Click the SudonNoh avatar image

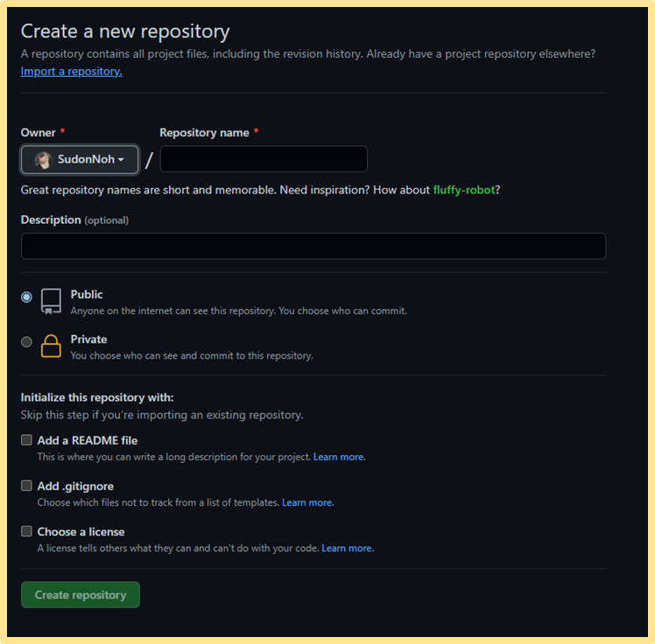coord(43,160)
